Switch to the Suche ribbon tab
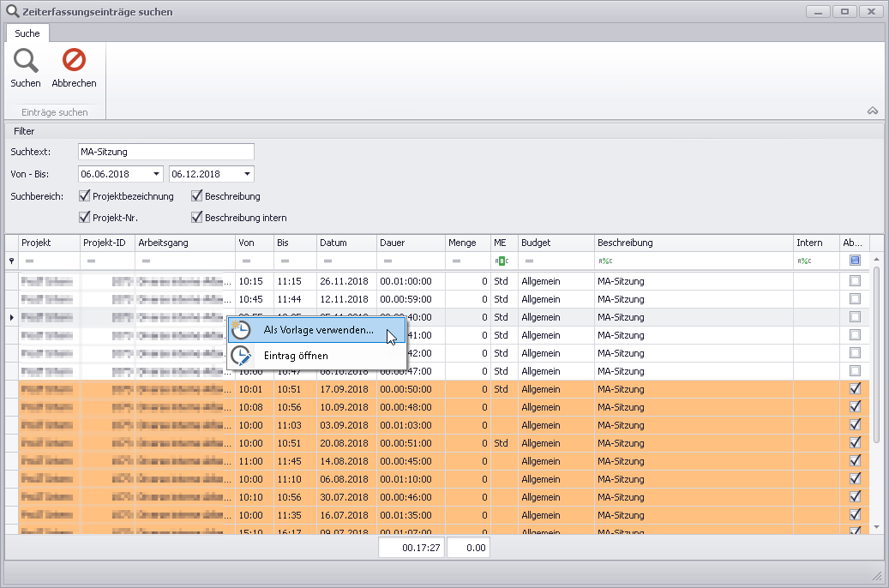 coord(27,33)
